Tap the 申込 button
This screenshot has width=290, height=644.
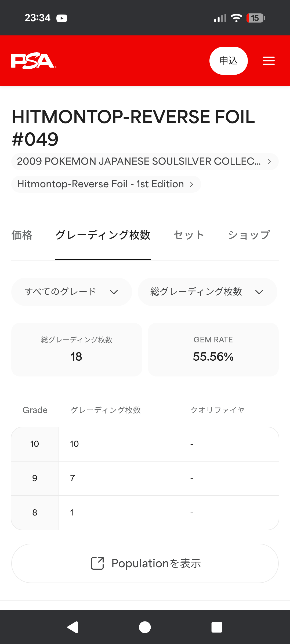click(229, 61)
